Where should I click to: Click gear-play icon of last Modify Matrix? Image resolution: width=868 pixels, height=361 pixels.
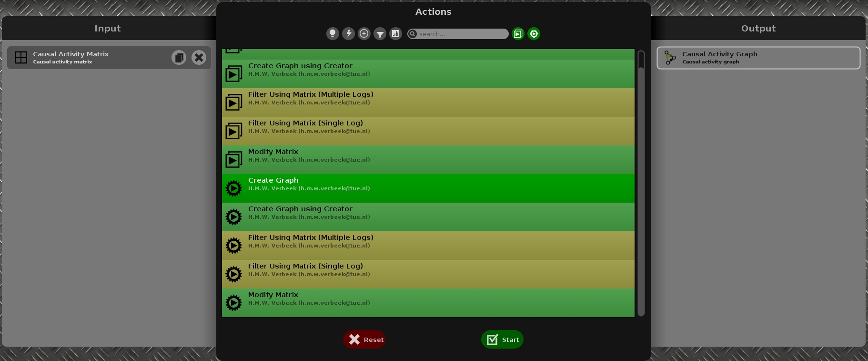(233, 303)
